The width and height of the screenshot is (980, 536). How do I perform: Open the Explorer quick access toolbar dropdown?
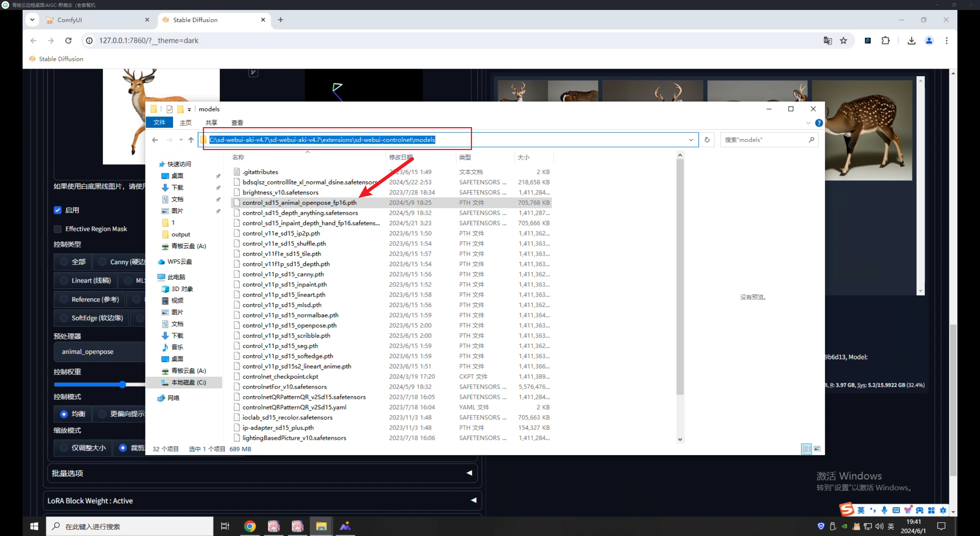pos(189,109)
